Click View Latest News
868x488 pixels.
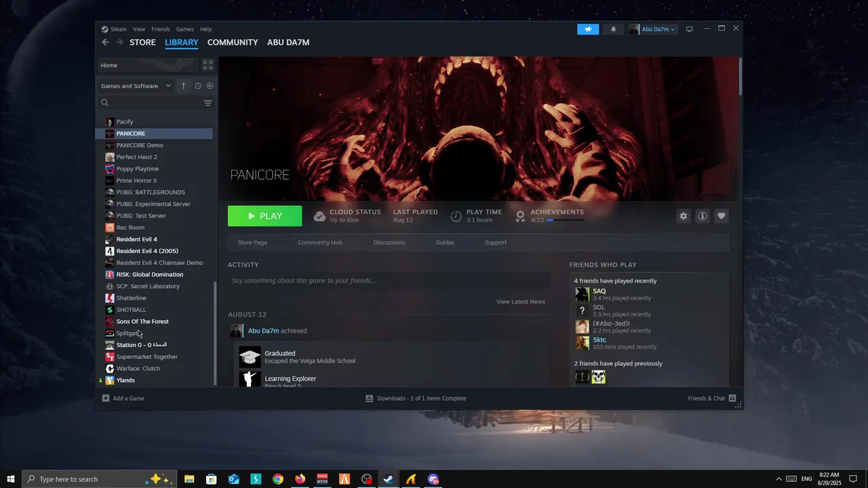coord(521,302)
